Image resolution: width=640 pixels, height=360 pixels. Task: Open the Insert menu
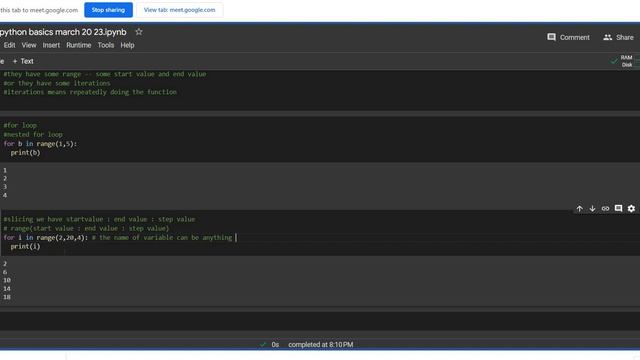[51, 45]
